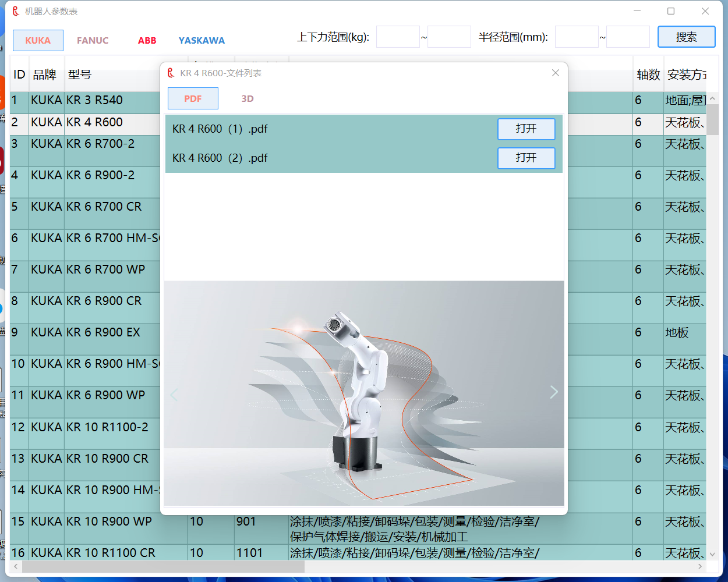This screenshot has height=582, width=728.
Task: Open KR 4 R600 (2) .pdf with 打开
Action: pyautogui.click(x=526, y=158)
